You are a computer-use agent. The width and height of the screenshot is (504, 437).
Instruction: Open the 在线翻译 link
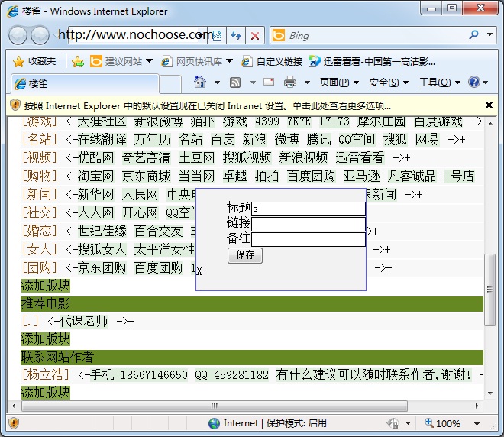coord(102,140)
